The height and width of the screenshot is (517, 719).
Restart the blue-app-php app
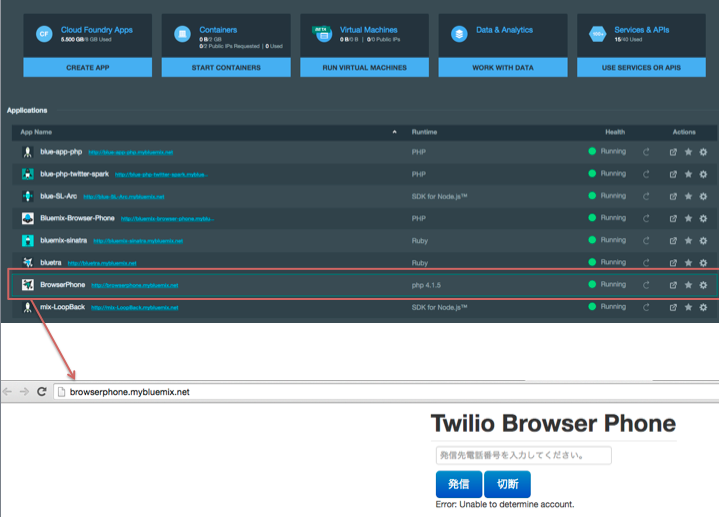coord(646,152)
